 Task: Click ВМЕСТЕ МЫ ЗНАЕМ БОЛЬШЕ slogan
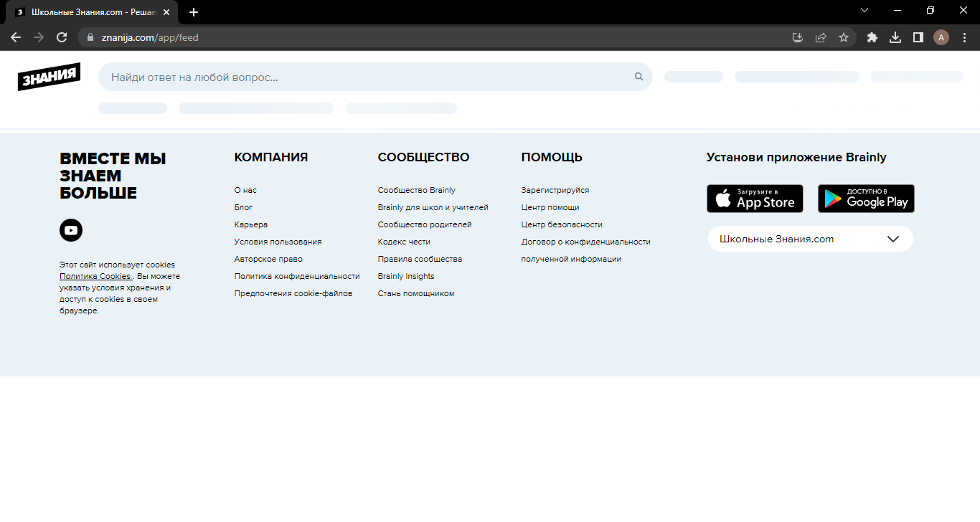pos(113,176)
